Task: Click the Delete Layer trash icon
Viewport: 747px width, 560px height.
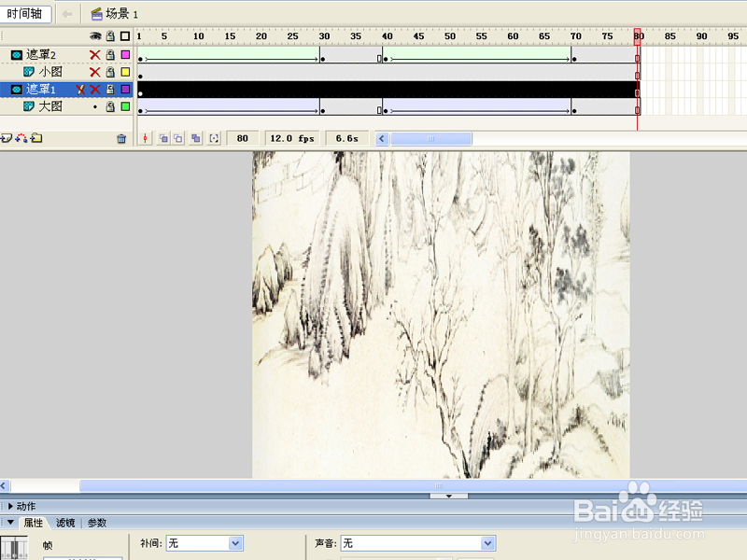Action: coord(121,138)
